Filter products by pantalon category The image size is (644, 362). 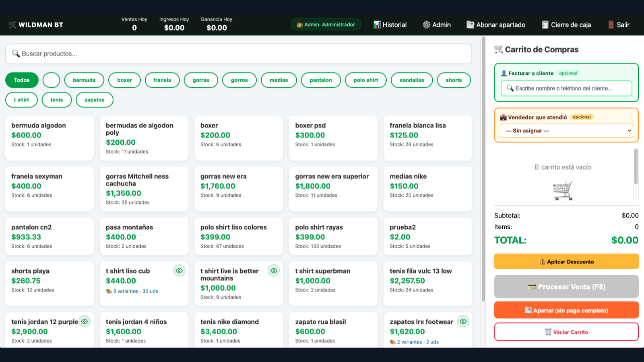coord(321,80)
